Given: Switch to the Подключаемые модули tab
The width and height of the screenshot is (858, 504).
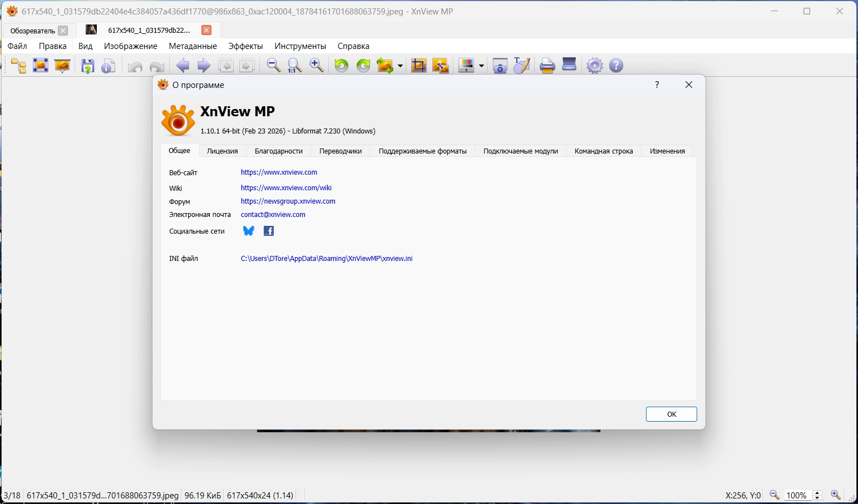Looking at the screenshot, I should coord(521,151).
